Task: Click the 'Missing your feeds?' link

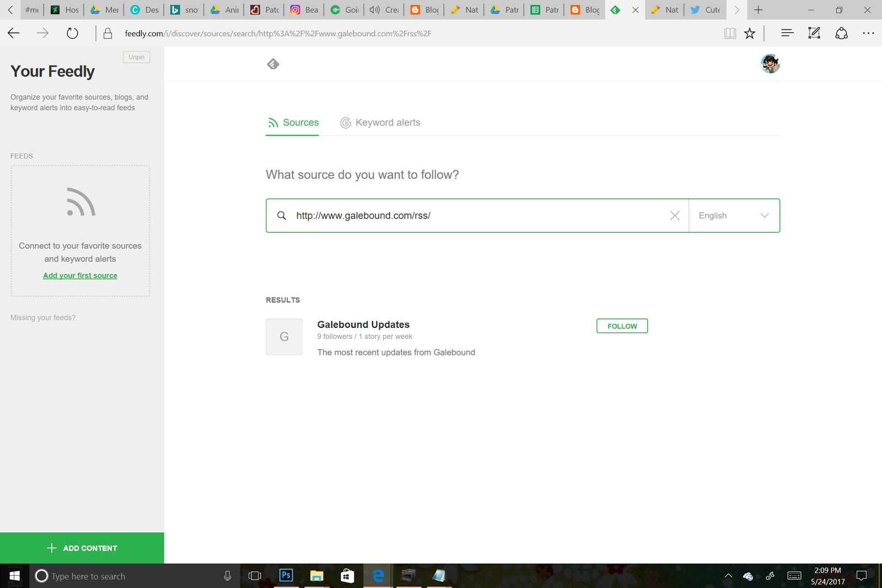Action: pyautogui.click(x=43, y=317)
